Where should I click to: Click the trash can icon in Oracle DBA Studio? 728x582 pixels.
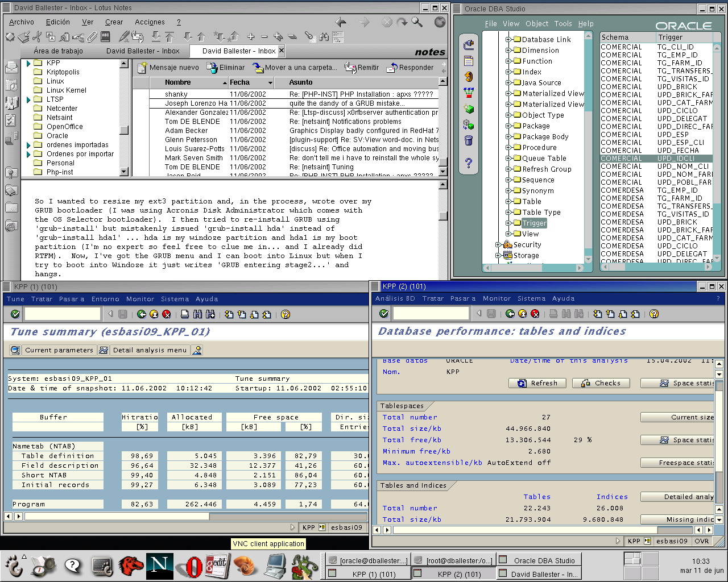tap(469, 140)
